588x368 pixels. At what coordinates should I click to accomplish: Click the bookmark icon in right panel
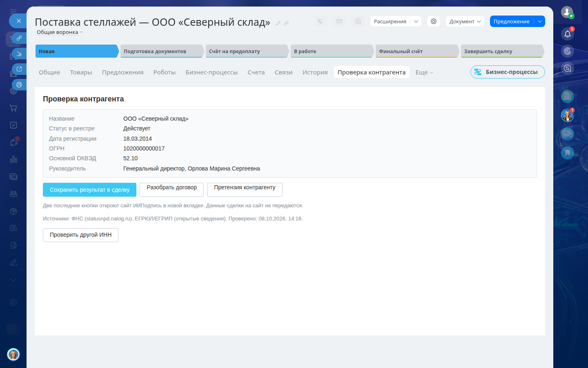(568, 153)
